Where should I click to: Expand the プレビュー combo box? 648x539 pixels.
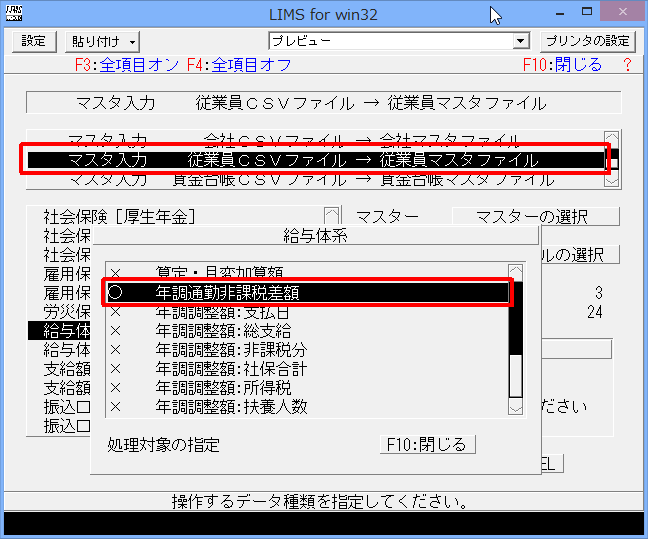tap(520, 41)
